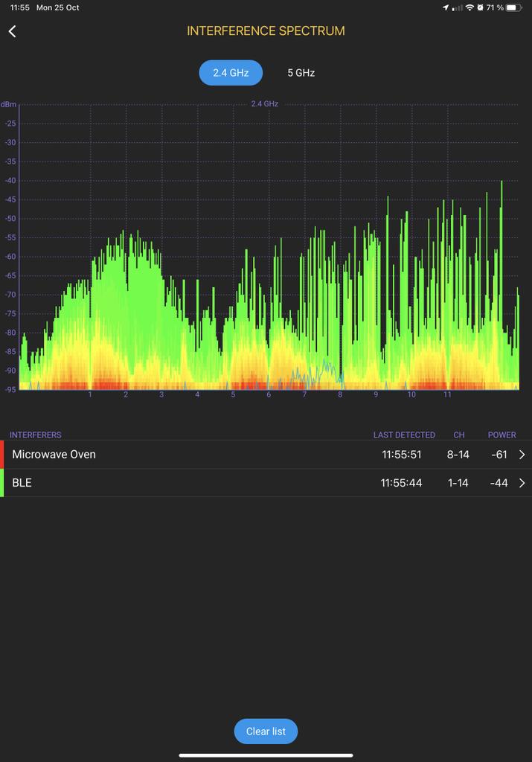Tap the alarm clock status icon
Screen dimensions: 532x762
pyautogui.click(x=480, y=7)
